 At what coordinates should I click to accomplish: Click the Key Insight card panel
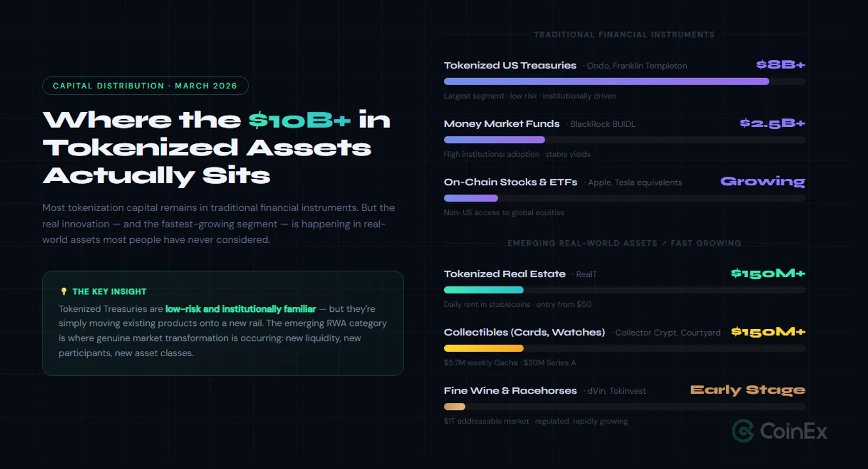point(223,323)
